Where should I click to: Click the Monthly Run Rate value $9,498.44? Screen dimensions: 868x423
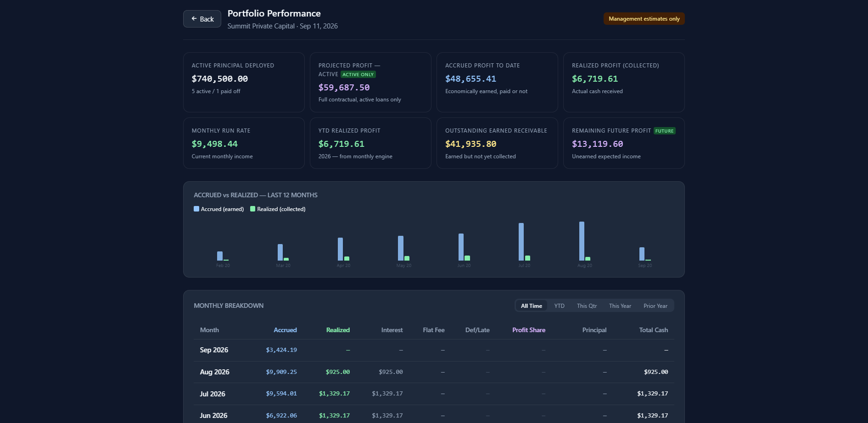214,144
